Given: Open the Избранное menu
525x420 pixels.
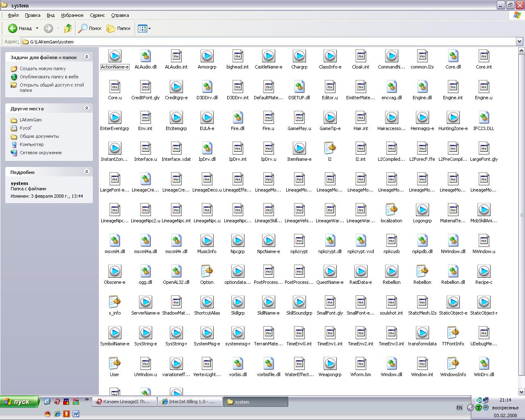Looking at the screenshot, I should (72, 15).
